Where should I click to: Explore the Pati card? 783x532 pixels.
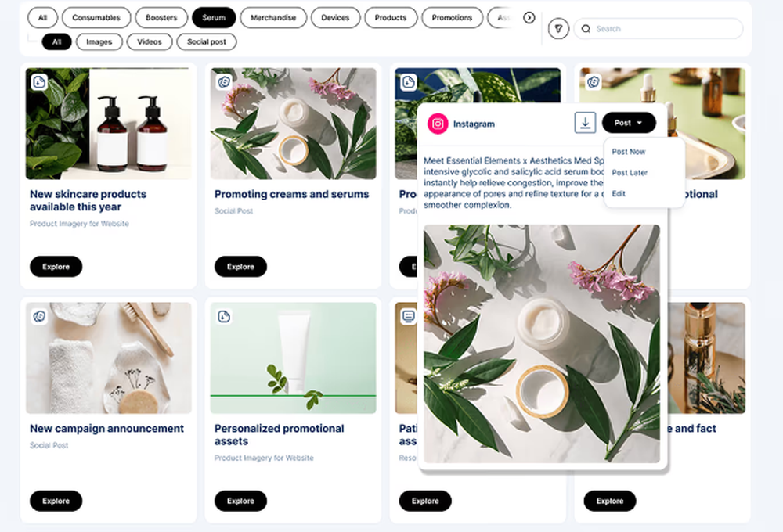coord(425,501)
